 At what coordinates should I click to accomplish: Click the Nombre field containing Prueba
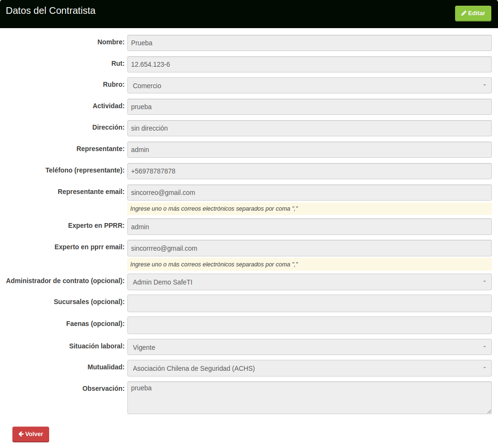click(x=309, y=43)
